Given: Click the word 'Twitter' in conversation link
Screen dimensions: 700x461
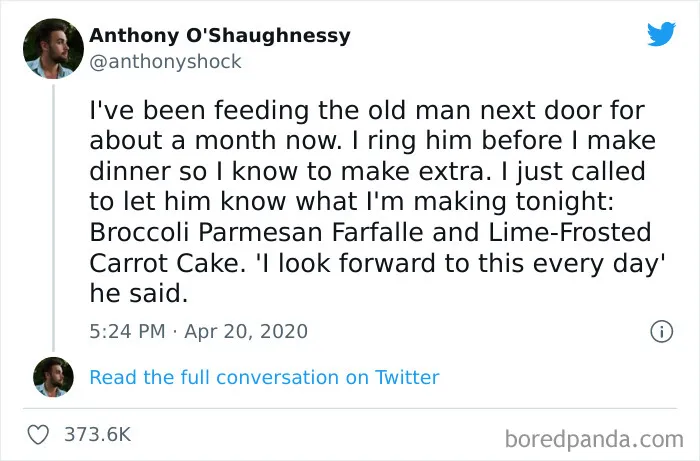Looking at the screenshot, I should pos(407,378).
